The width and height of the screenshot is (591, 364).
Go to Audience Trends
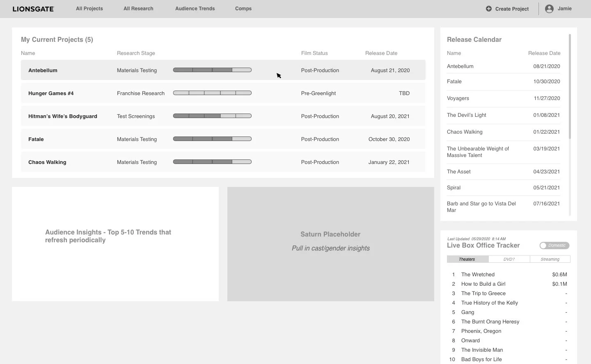pos(195,9)
